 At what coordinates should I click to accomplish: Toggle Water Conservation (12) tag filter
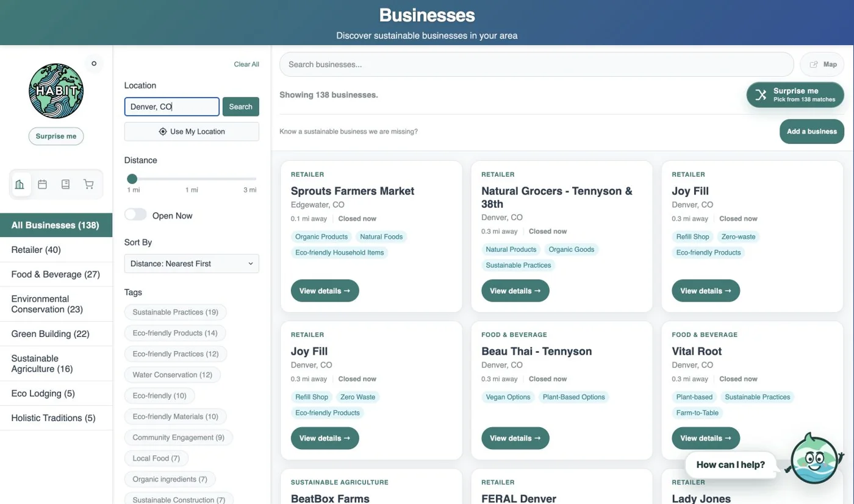172,375
